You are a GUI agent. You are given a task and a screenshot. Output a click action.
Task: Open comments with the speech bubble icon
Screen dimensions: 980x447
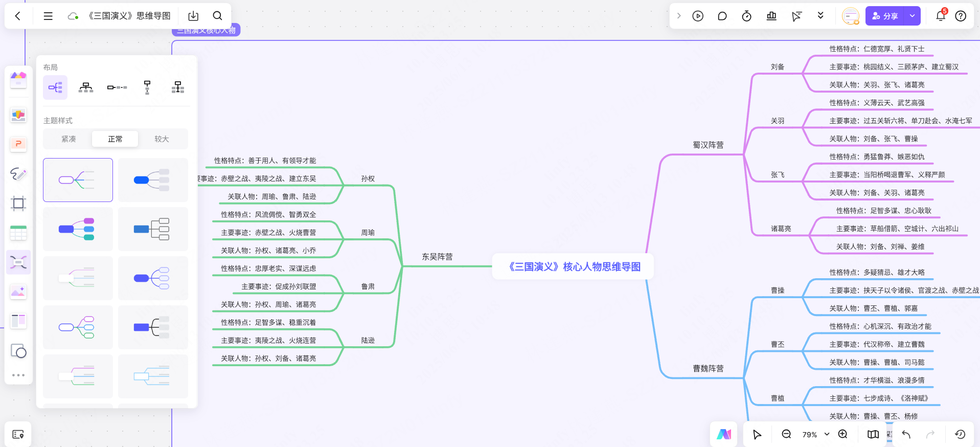click(722, 16)
